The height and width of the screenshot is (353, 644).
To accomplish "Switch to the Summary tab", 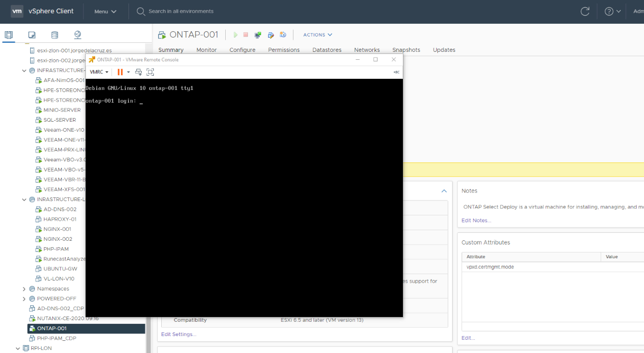I will pos(171,50).
